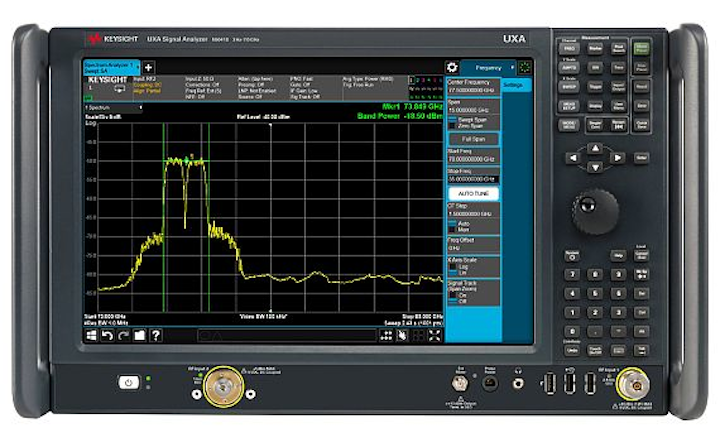Open the gear settings icon above the menu panel
720x442 pixels.
(452, 67)
